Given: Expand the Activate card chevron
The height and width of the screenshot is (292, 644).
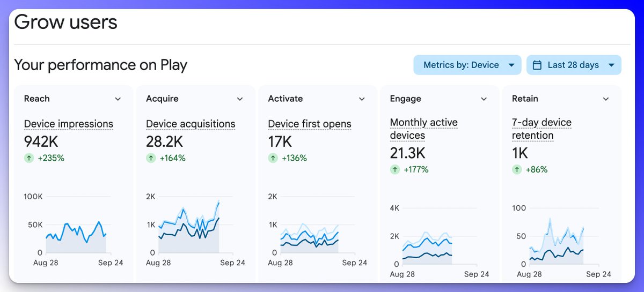Looking at the screenshot, I should click(x=362, y=99).
